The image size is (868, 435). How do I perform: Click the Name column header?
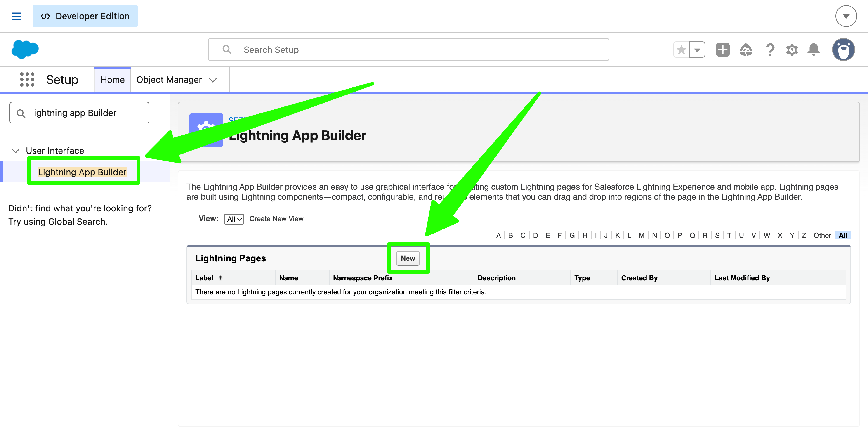click(x=288, y=278)
